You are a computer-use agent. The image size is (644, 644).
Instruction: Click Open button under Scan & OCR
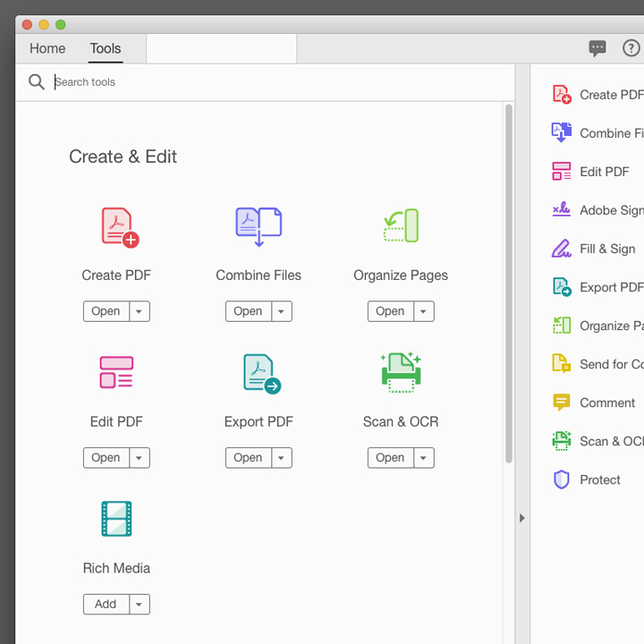click(x=390, y=458)
